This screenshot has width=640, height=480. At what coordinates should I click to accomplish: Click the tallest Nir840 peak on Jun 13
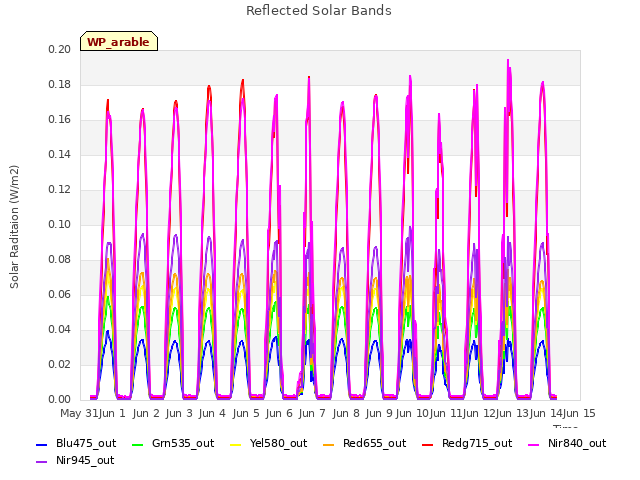point(508,61)
